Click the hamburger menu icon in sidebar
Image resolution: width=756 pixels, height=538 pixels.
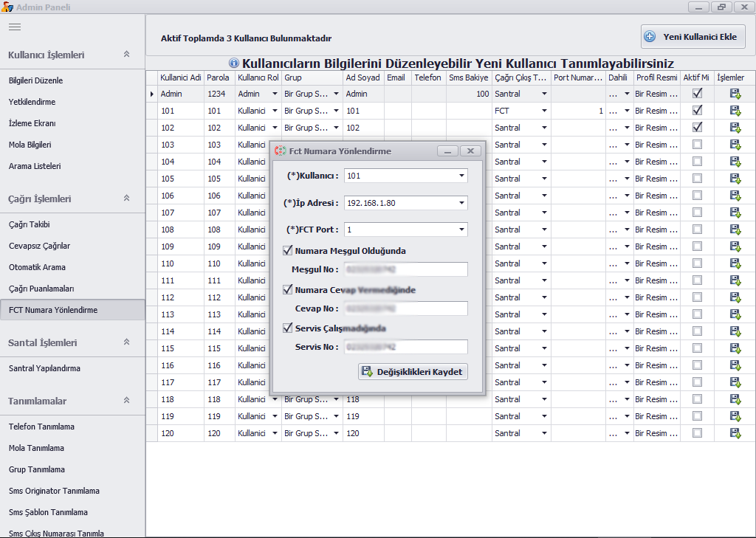click(x=15, y=27)
